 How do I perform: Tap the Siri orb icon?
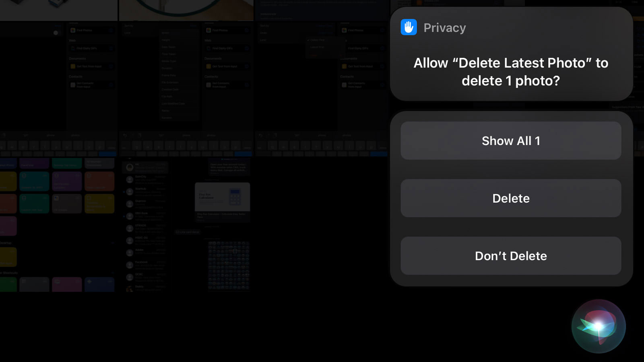coord(599,326)
